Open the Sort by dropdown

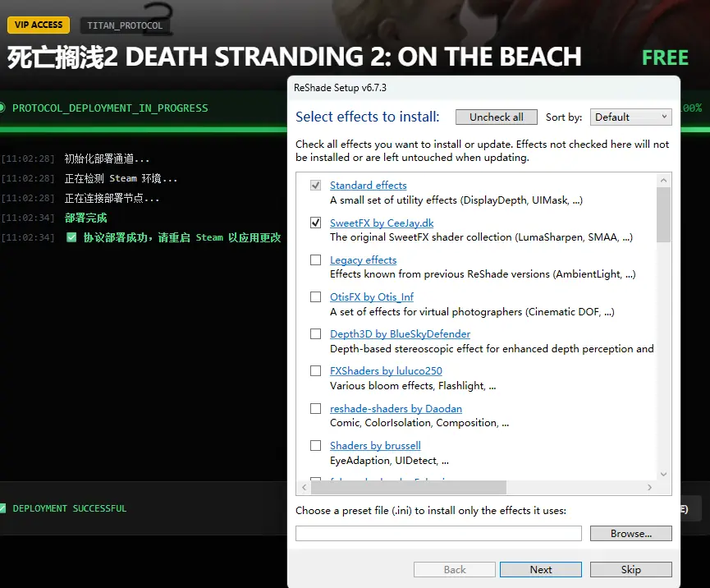point(630,117)
